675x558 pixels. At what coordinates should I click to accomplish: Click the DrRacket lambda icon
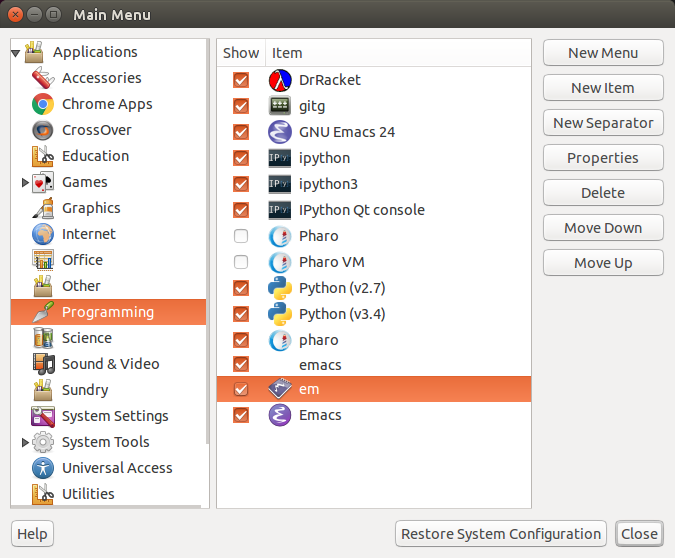point(280,80)
